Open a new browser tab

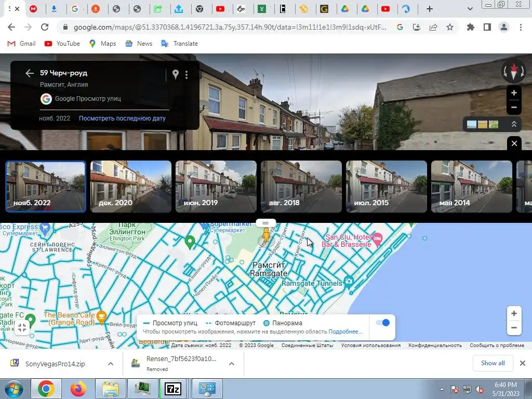[x=430, y=9]
